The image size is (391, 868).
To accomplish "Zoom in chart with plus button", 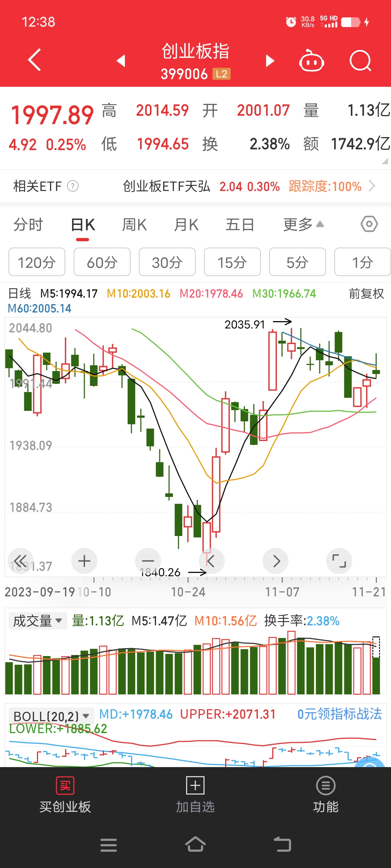I will pyautogui.click(x=84, y=561).
